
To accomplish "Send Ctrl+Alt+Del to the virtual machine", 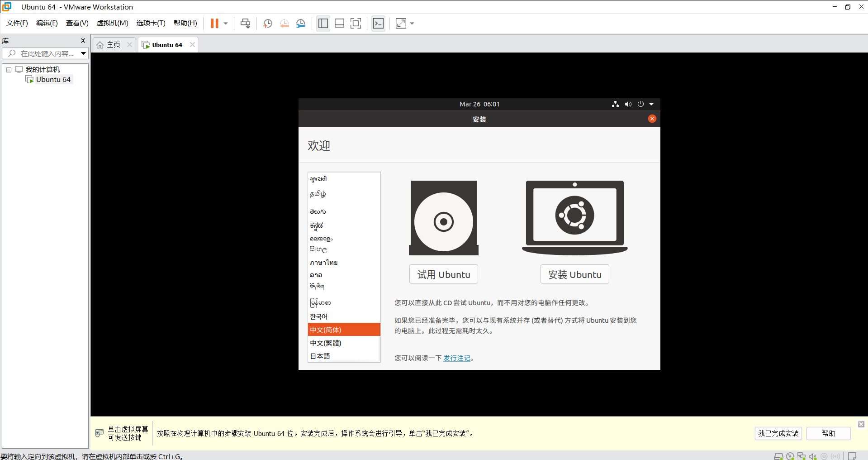I will pyautogui.click(x=245, y=24).
